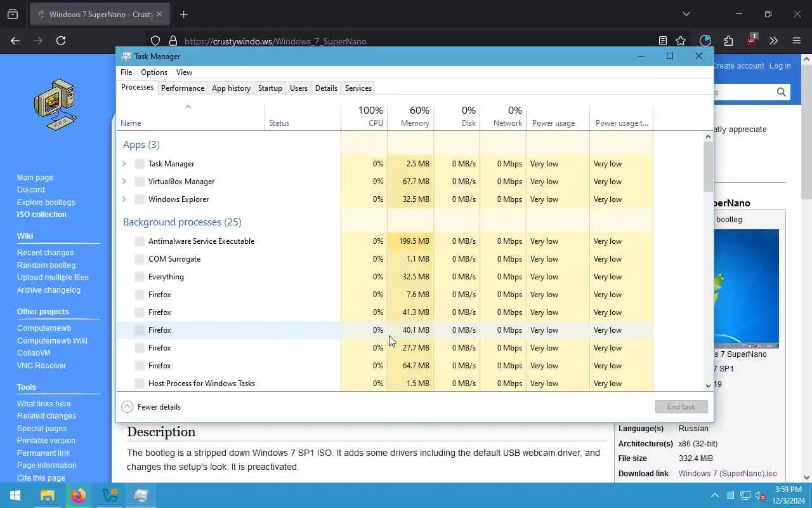
Task: Switch to the App history tab
Action: pyautogui.click(x=231, y=88)
